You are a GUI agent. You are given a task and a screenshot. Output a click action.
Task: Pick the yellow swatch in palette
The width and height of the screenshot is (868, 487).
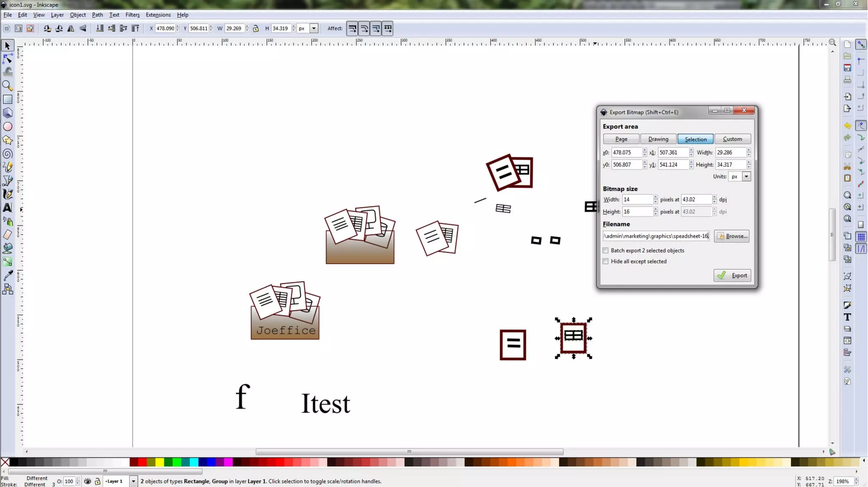[159, 462]
